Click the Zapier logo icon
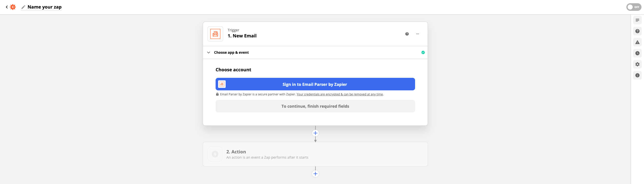Viewport: 644px width, 184px height. pyautogui.click(x=13, y=7)
